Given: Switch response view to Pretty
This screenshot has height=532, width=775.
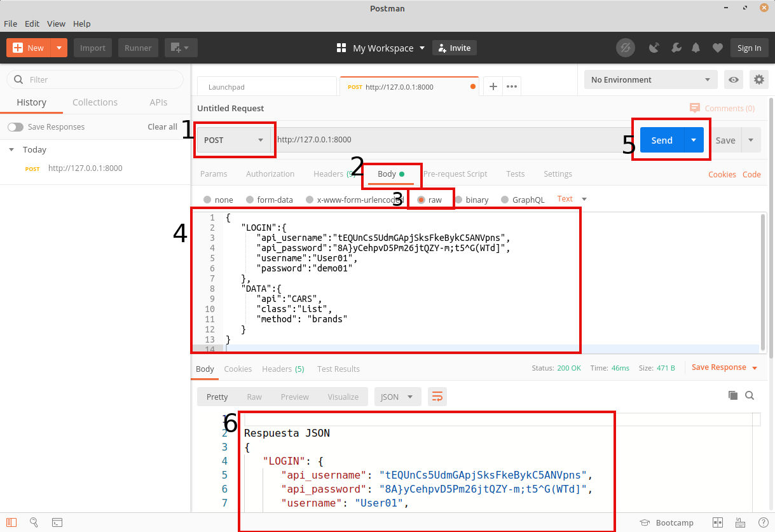Looking at the screenshot, I should coord(217,397).
